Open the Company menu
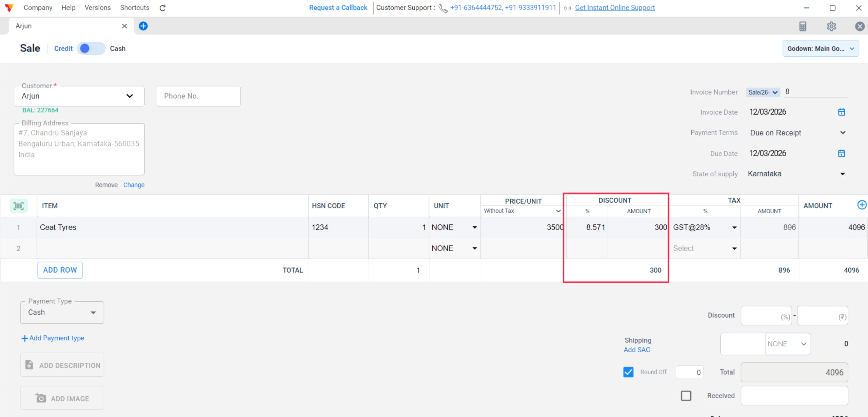Image resolution: width=868 pixels, height=417 pixels. (x=38, y=7)
